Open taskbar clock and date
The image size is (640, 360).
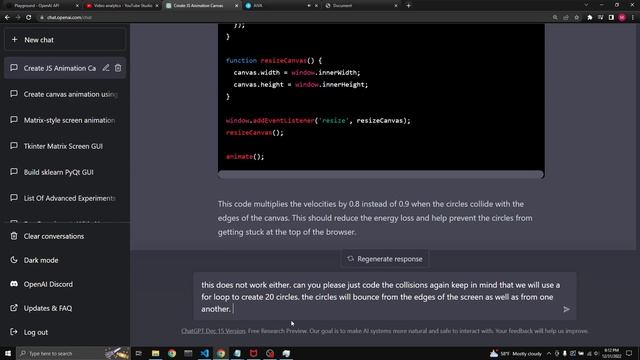(x=611, y=353)
